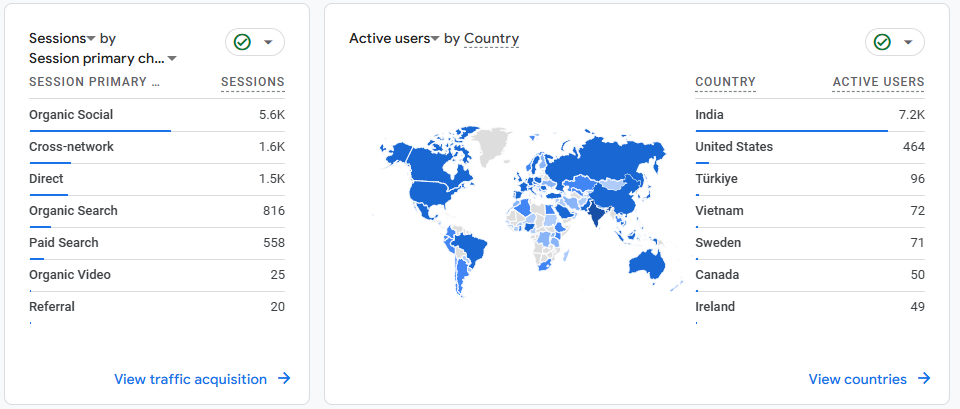960x409 pixels.
Task: Open the Active users card status dropdown arrow
Action: (908, 42)
